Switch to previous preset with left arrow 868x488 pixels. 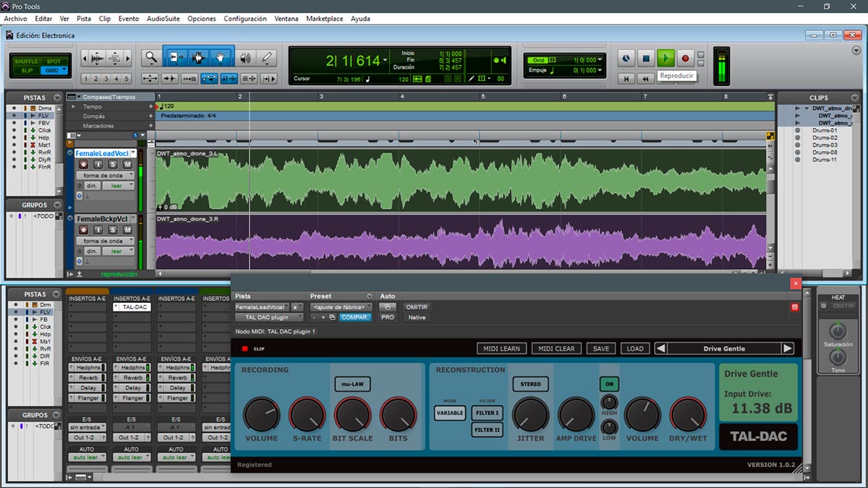click(660, 348)
